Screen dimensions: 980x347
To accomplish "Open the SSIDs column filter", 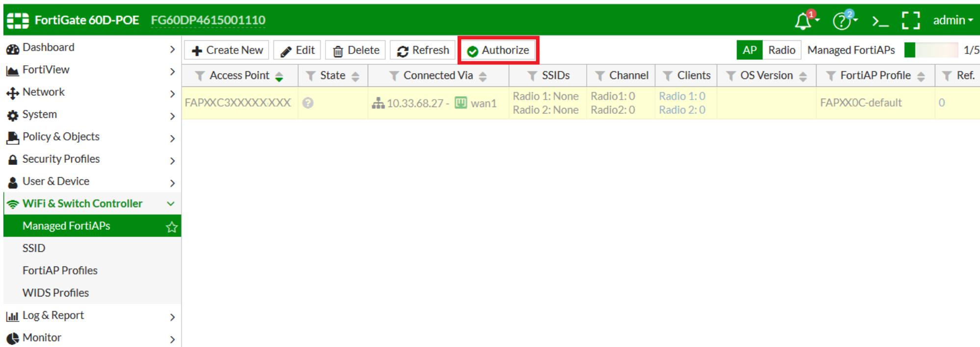I will (532, 76).
